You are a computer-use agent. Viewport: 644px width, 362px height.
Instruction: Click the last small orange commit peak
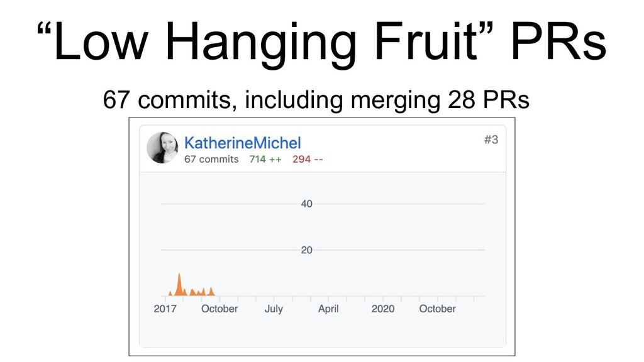coord(211,292)
